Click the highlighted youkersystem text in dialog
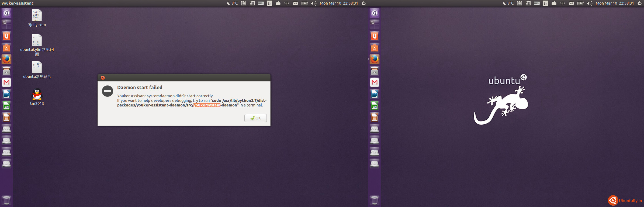The height and width of the screenshot is (207, 644). [207, 105]
